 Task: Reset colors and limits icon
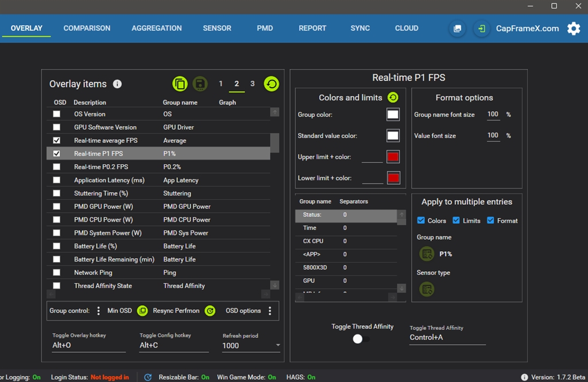393,98
